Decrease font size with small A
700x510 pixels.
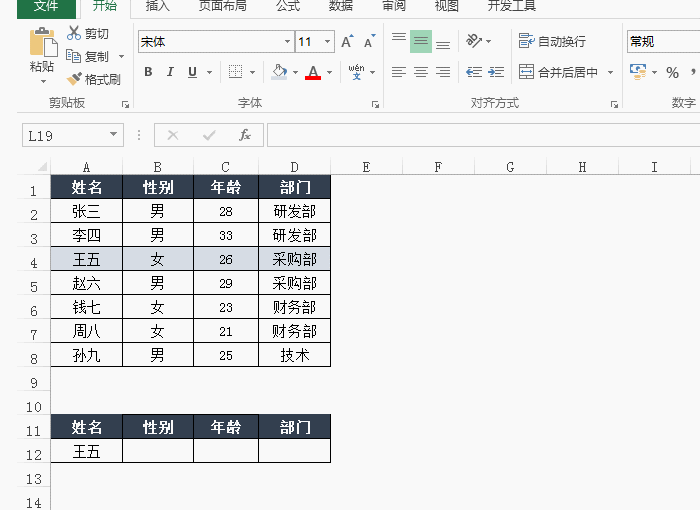pos(370,42)
